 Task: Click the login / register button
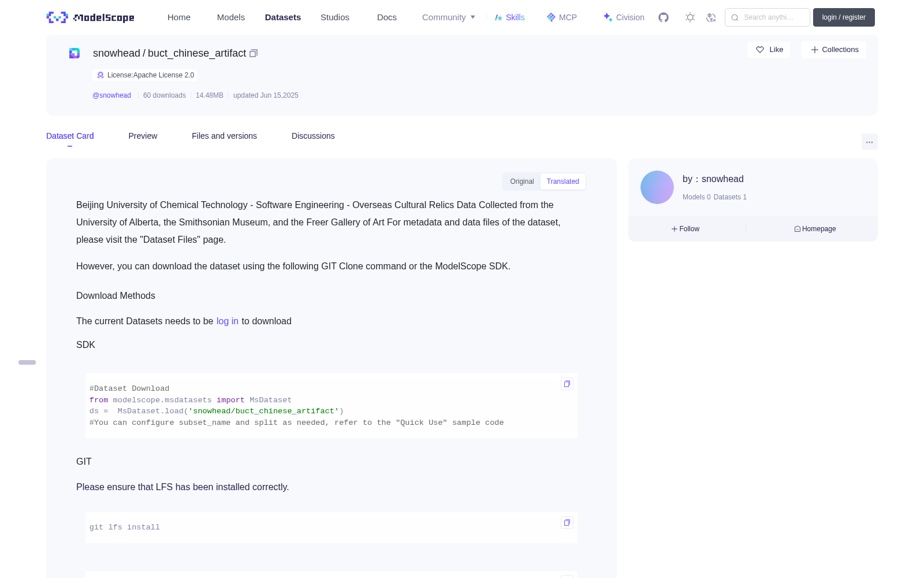click(844, 17)
